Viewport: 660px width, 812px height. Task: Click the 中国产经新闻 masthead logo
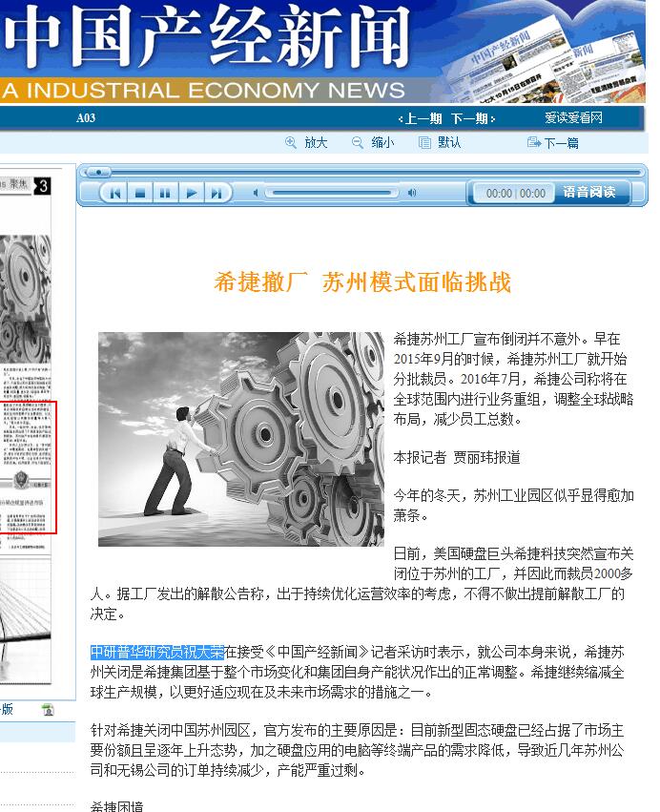click(207, 36)
